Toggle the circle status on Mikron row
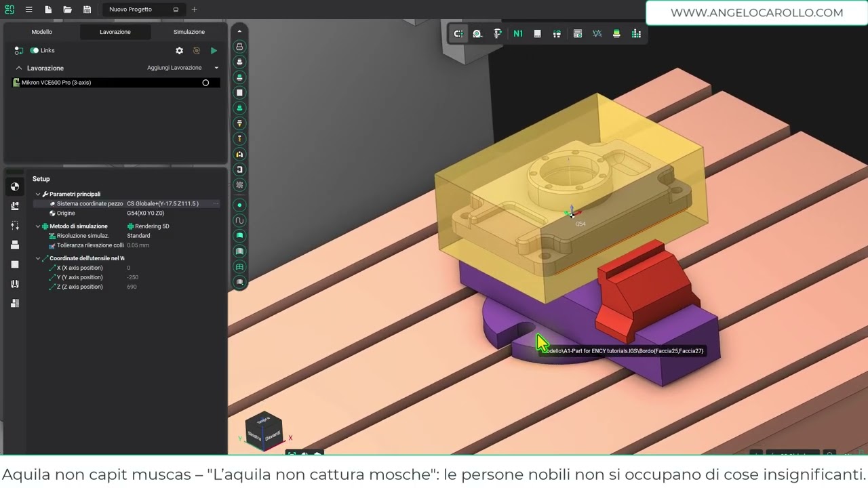This screenshot has width=868, height=488. coord(205,83)
